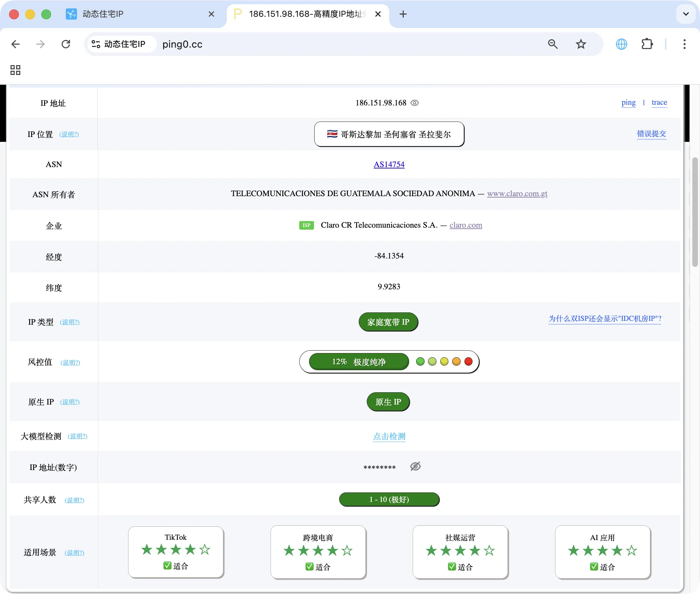
Task: Click the page vertical scrollbar thumb
Action: coord(695,212)
